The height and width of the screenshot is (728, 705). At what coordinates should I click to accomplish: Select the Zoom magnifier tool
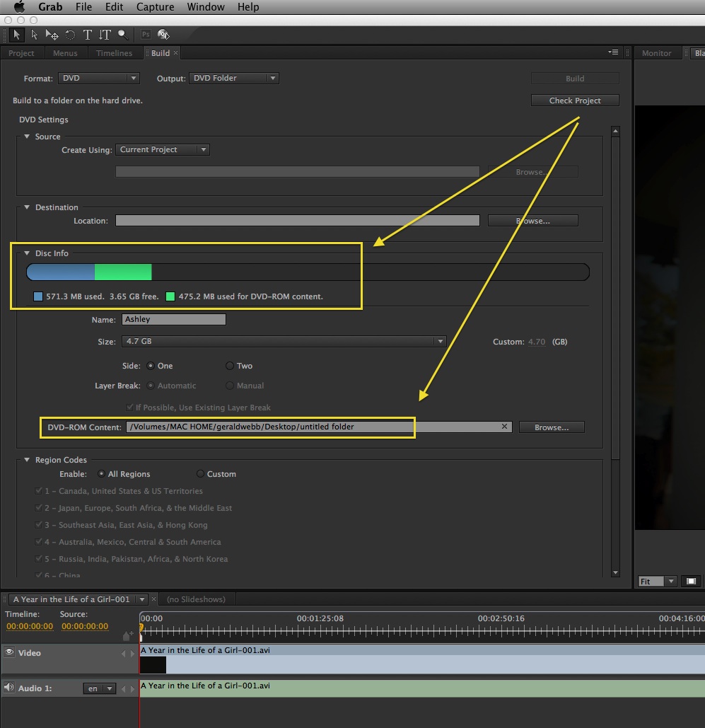[123, 35]
